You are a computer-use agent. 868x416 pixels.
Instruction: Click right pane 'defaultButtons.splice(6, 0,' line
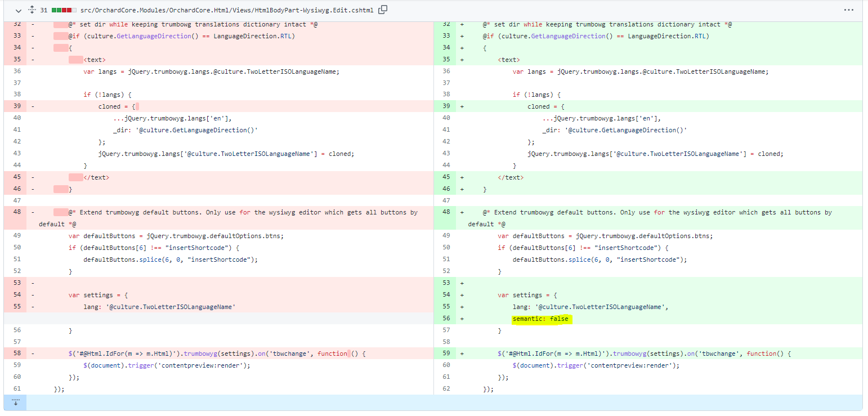(x=599, y=260)
